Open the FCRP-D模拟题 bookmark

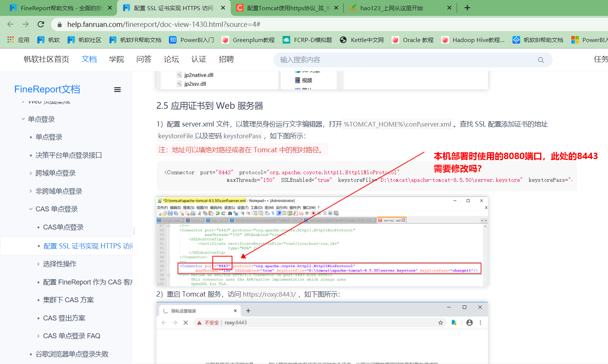pyautogui.click(x=307, y=40)
